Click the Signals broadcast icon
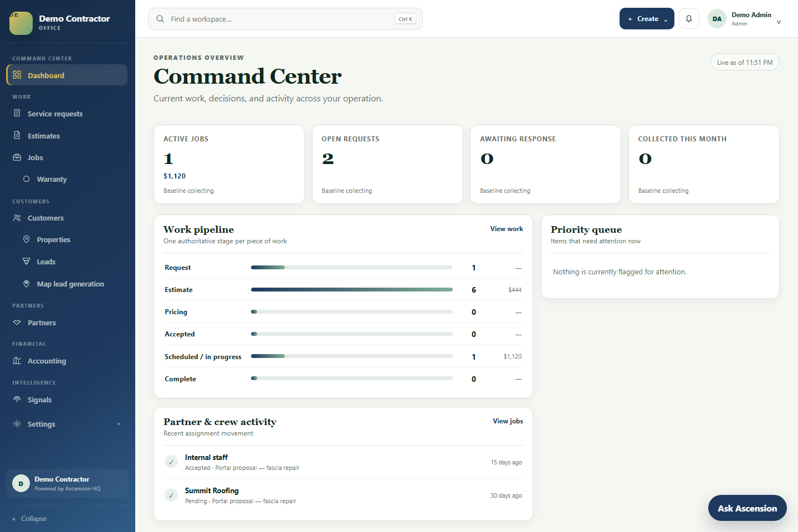The image size is (798, 532). click(x=17, y=400)
